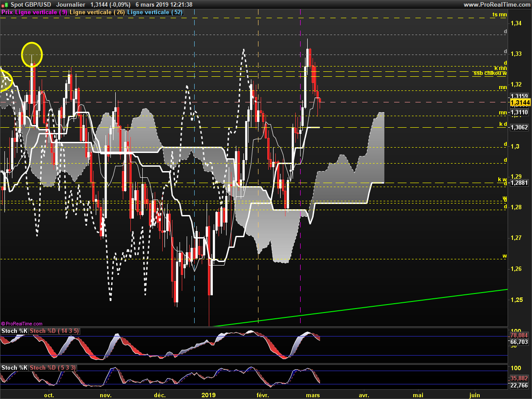This screenshot has height=399, width=532.
Task: Select the Prix indicator label
Action: click(7, 12)
